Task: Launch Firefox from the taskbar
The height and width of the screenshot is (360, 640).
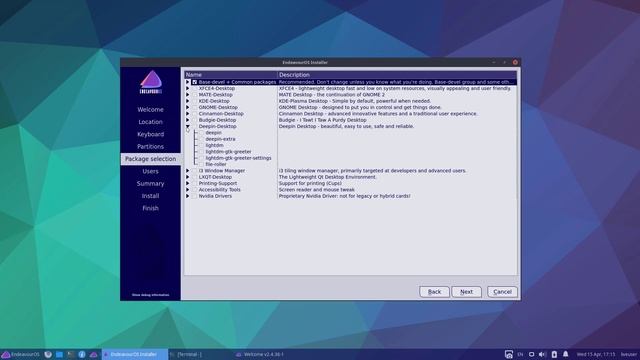Action: (48, 354)
